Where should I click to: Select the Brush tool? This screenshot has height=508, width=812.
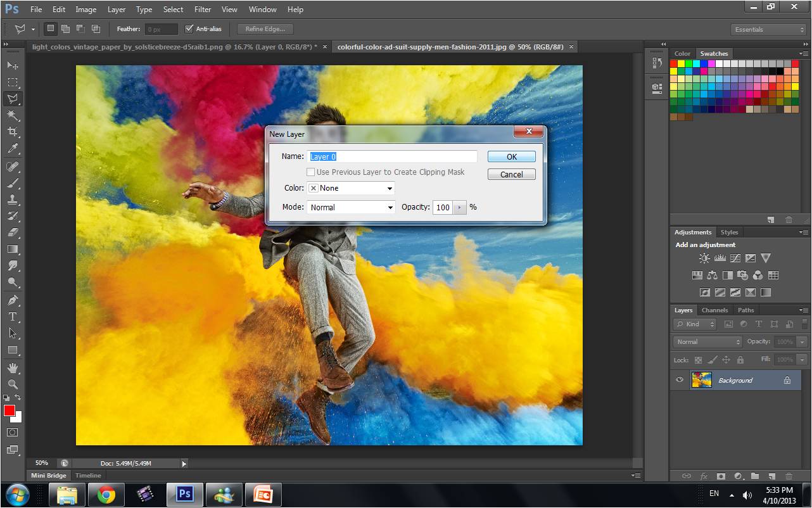pyautogui.click(x=13, y=183)
